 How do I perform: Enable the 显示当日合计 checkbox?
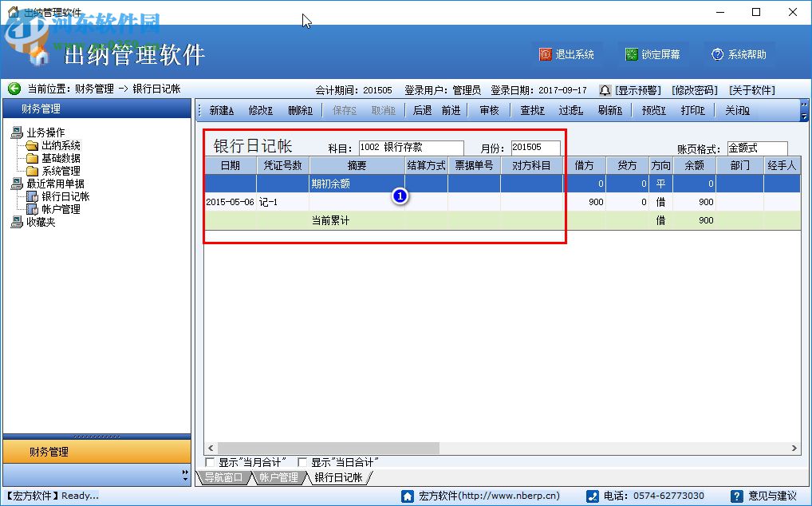[301, 461]
